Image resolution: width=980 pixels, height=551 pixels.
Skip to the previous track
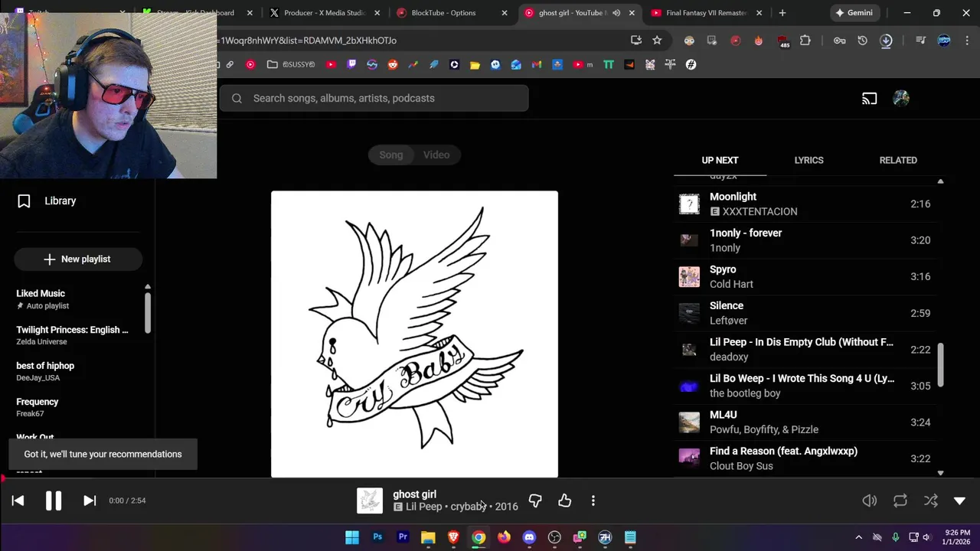[18, 500]
